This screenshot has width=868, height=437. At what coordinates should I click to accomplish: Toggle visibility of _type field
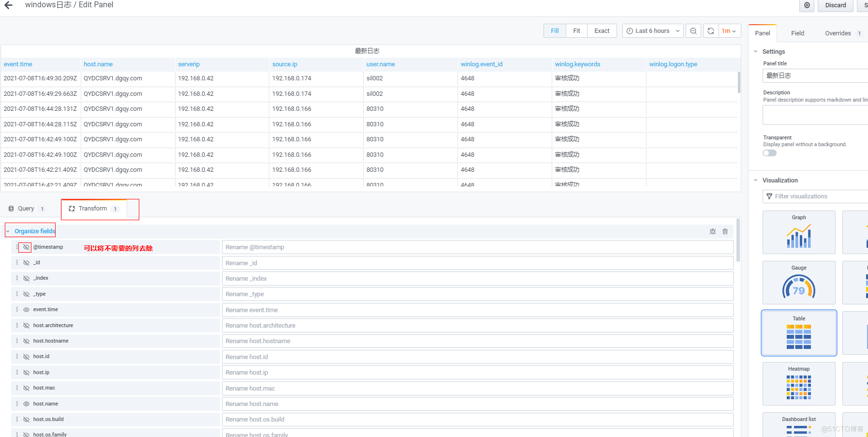[x=26, y=294]
